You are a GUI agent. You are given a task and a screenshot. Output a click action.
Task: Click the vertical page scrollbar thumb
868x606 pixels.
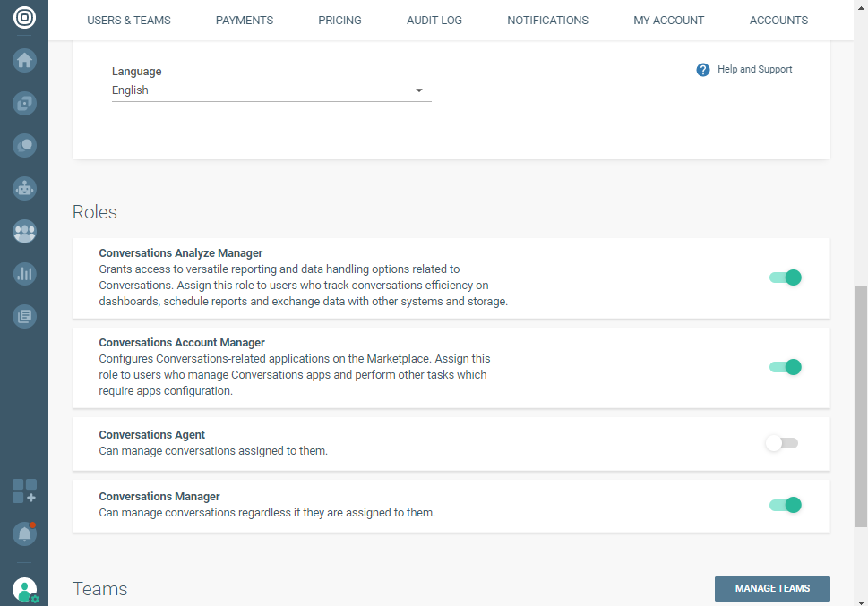(861, 407)
